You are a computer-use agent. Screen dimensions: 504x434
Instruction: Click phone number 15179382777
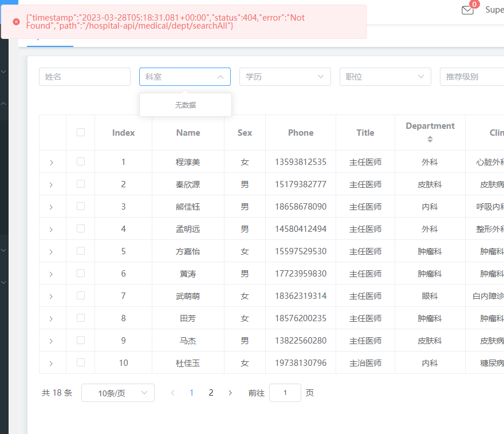pyautogui.click(x=301, y=184)
